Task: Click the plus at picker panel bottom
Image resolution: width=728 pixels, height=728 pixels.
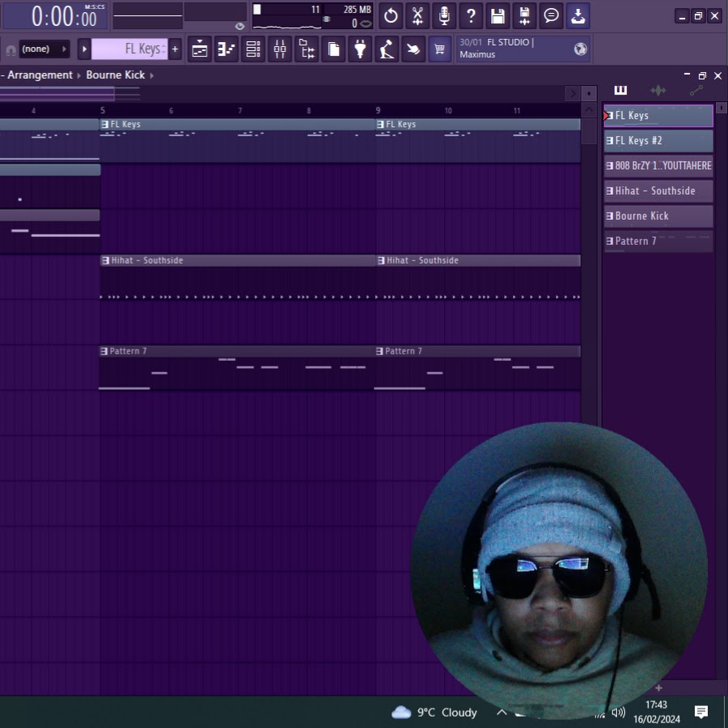Action: click(x=658, y=688)
